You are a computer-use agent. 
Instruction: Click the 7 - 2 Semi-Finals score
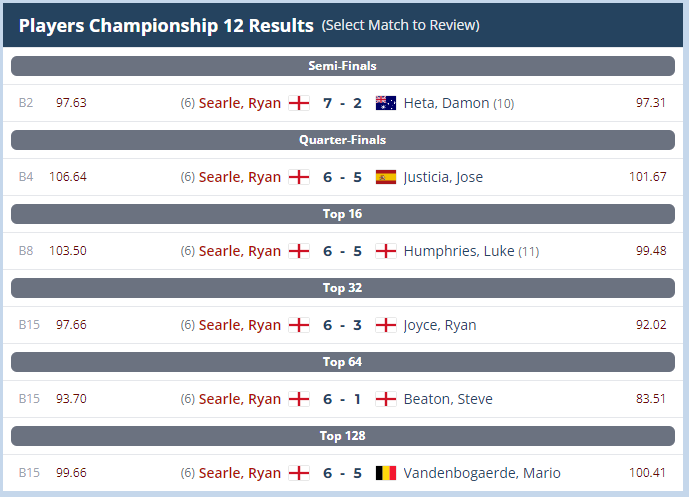(342, 103)
